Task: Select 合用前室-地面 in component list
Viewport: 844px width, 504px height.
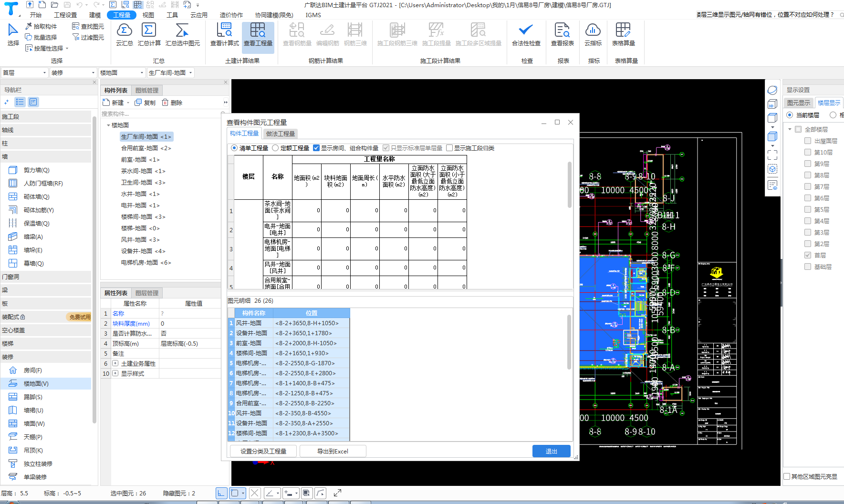Action: [x=146, y=148]
